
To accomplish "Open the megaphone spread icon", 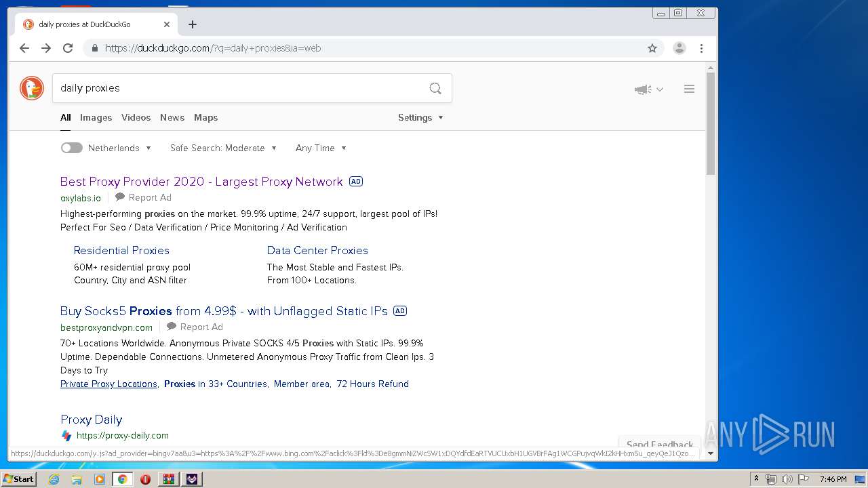I will [642, 89].
